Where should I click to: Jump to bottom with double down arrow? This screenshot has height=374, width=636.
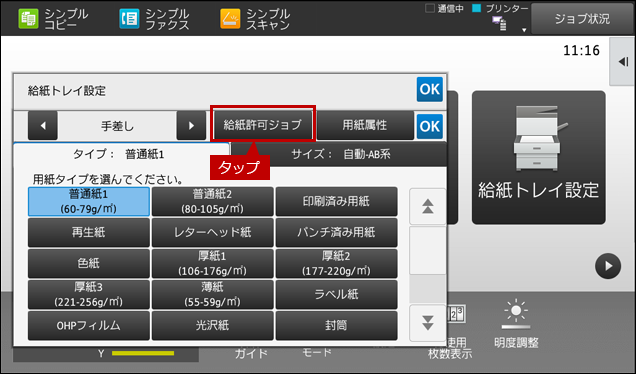click(428, 323)
